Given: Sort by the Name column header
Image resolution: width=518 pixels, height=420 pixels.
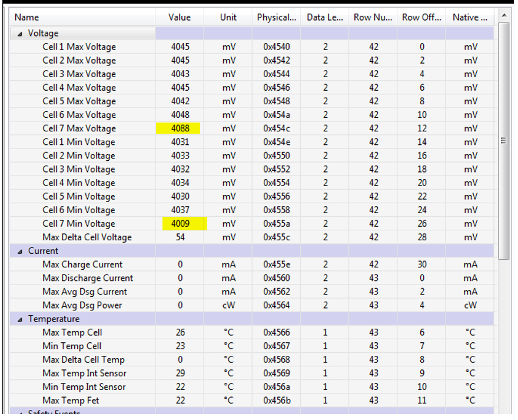Looking at the screenshot, I should coord(82,17).
